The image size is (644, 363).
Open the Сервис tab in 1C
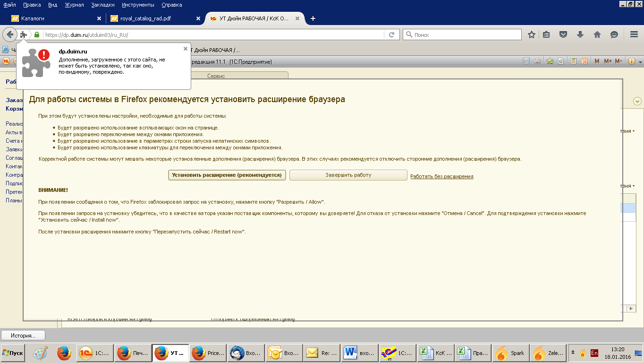tap(216, 76)
